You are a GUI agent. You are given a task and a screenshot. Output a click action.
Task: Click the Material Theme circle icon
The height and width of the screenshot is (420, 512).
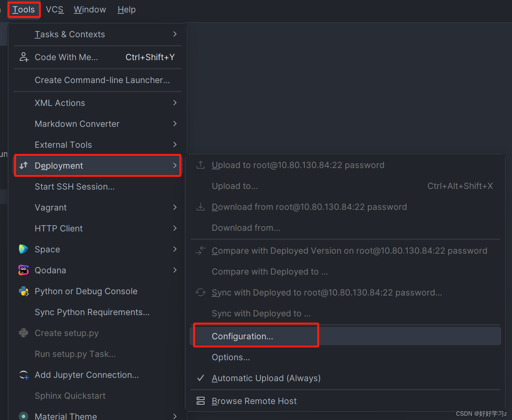[24, 416]
